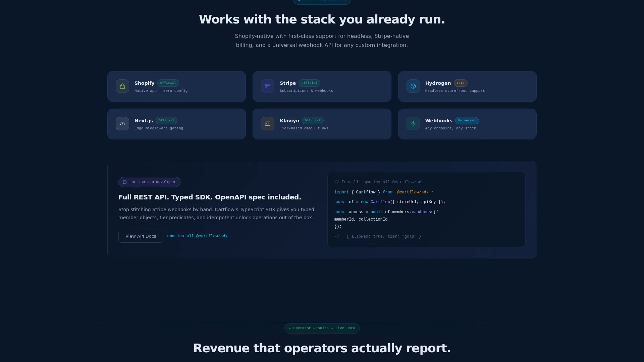Viewport: 644px width, 362px height.
Task: Click the green dot in the Operator Results badge
Action: pyautogui.click(x=290, y=328)
